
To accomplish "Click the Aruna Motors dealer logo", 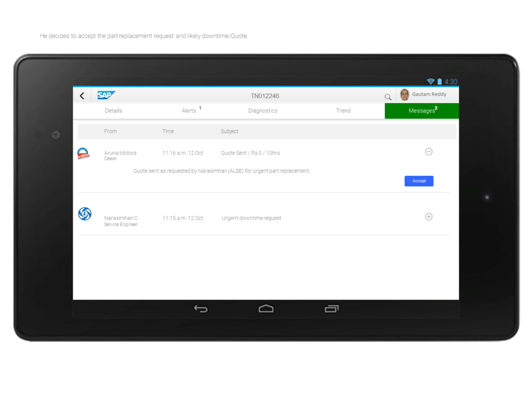I will point(84,153).
